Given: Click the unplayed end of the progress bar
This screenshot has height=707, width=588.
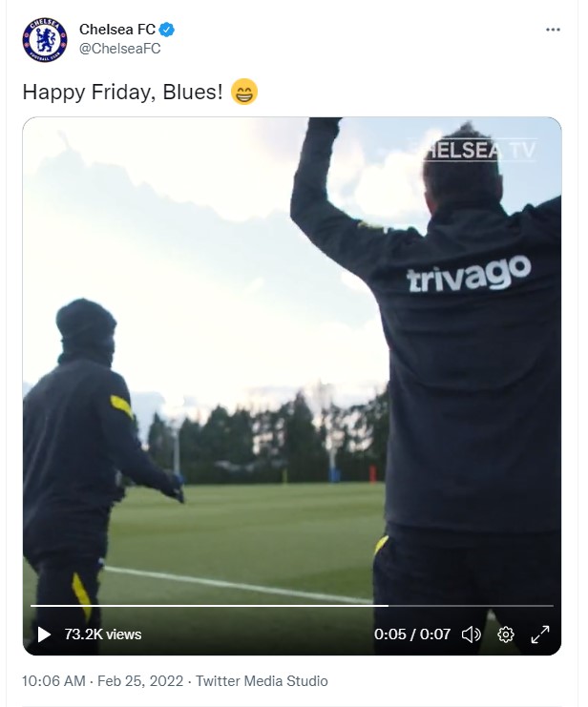Looking at the screenshot, I should 471,606.
